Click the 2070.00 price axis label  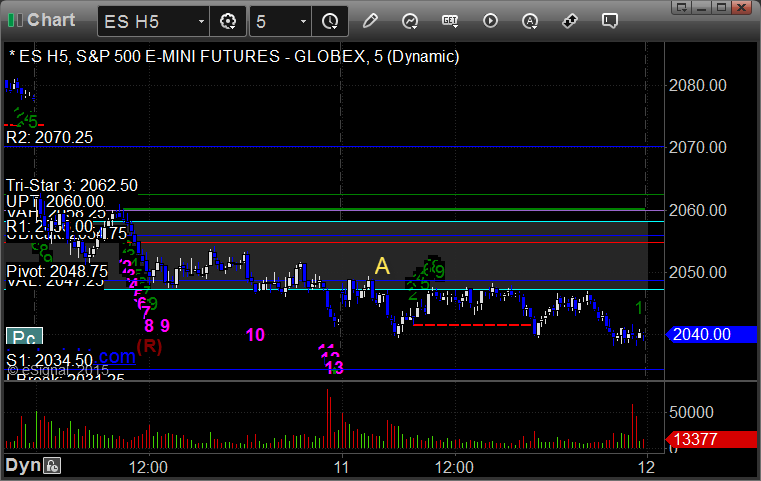click(697, 147)
